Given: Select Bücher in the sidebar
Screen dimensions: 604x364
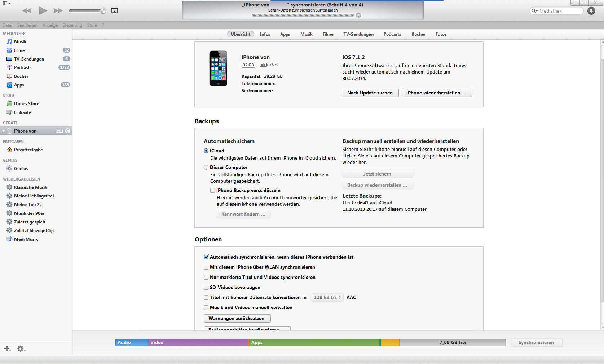Looking at the screenshot, I should (36, 76).
